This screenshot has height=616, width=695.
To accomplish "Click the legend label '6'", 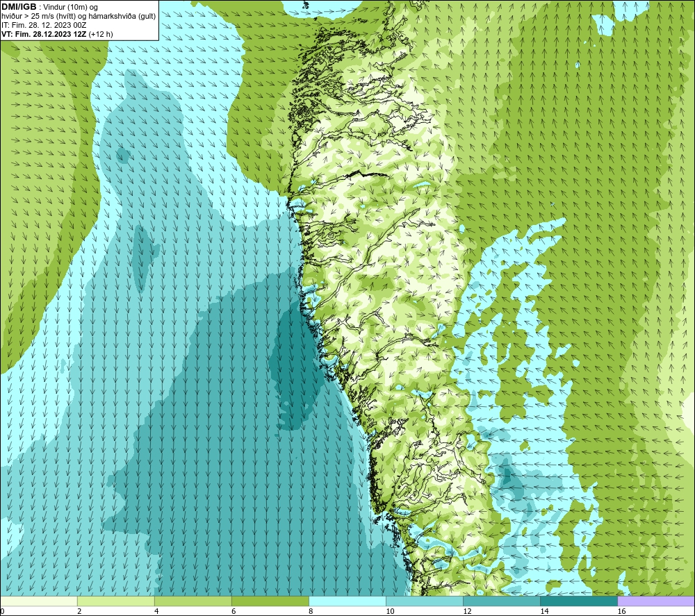I will [x=234, y=611].
